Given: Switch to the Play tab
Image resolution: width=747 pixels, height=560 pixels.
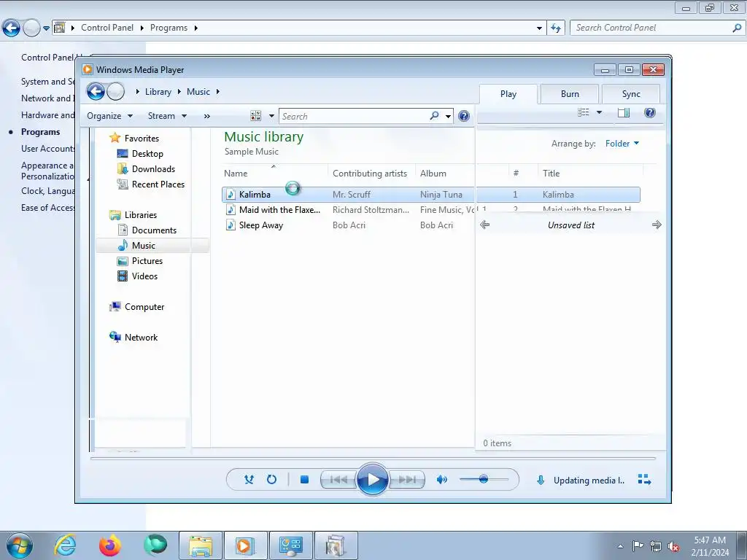Looking at the screenshot, I should (x=508, y=94).
